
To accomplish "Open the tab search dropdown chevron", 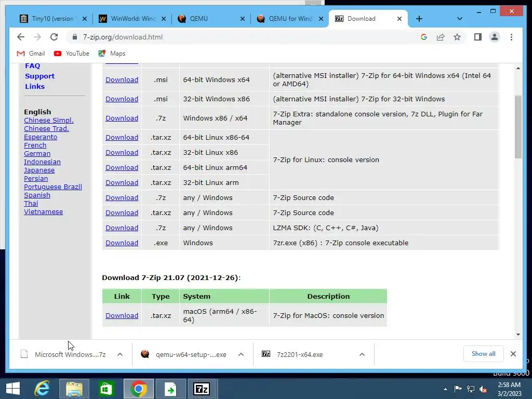I will [x=460, y=19].
